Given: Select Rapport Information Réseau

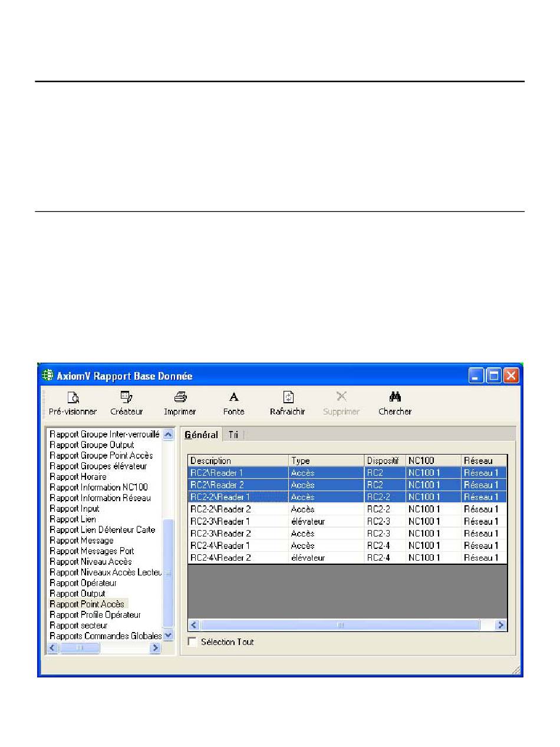Looking at the screenshot, I should coord(100,498).
